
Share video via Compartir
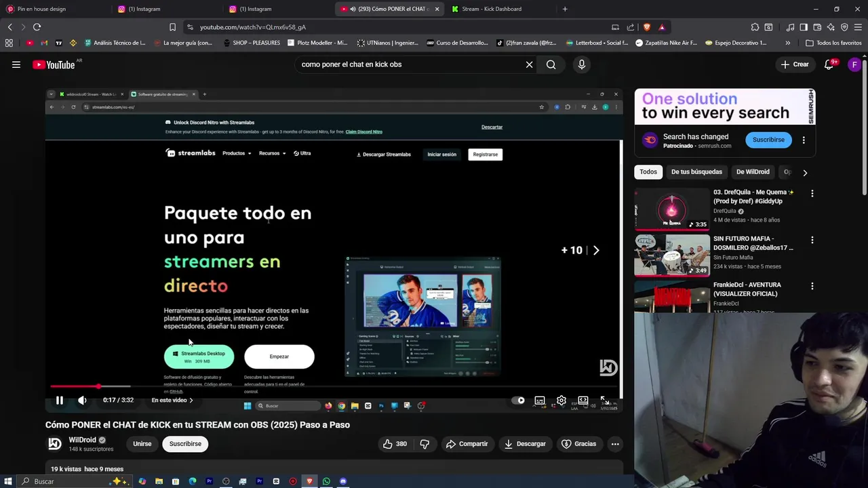(x=467, y=444)
